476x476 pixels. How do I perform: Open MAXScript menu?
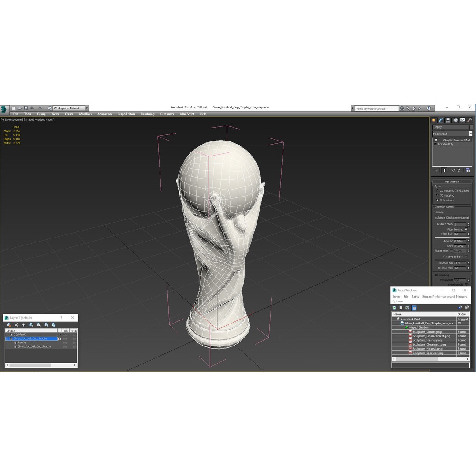187,114
